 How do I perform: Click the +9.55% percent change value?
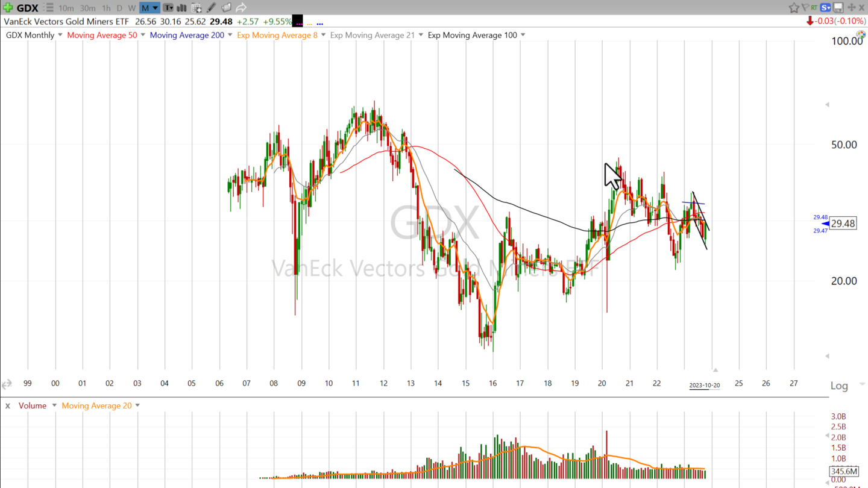coord(278,21)
